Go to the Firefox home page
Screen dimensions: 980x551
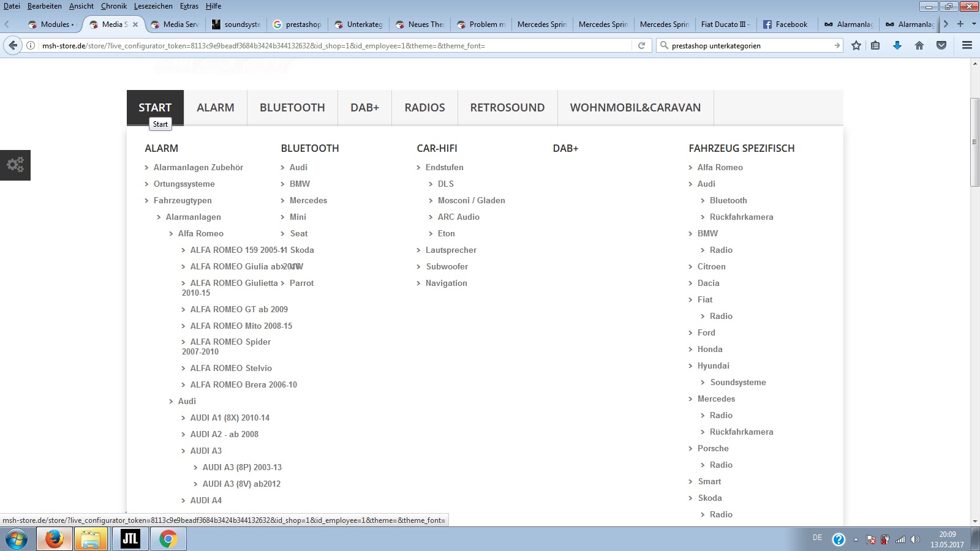(919, 45)
